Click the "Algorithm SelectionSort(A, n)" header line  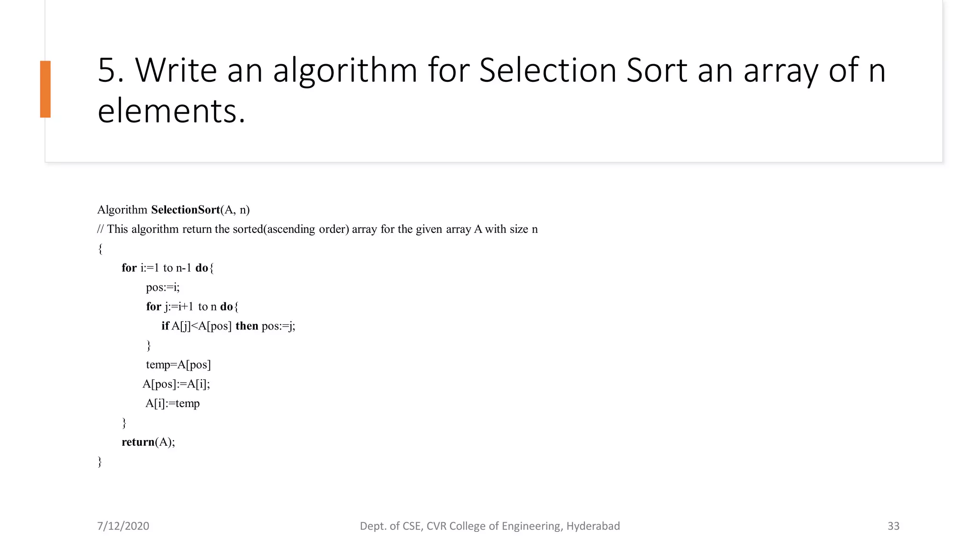tap(173, 210)
